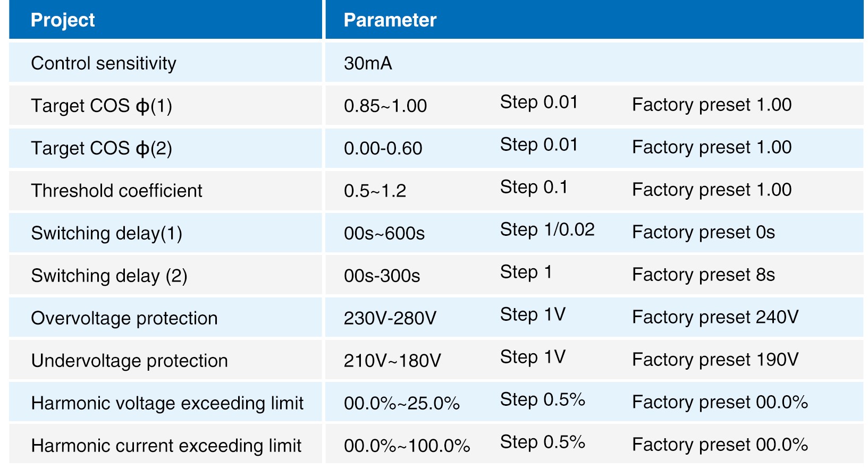Click the 210V~180V range value
The height and width of the screenshot is (469, 868).
click(392, 361)
